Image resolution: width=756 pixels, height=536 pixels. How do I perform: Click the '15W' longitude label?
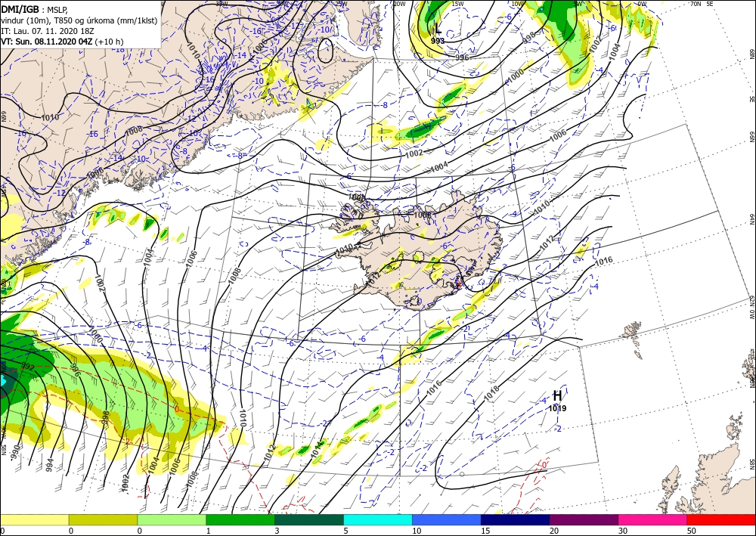point(457,4)
